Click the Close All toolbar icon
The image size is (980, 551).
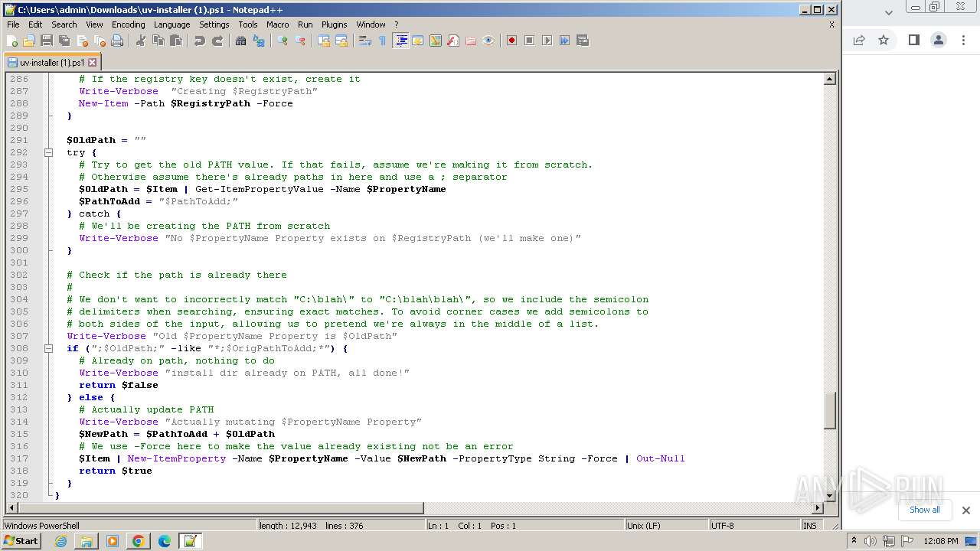coord(100,41)
